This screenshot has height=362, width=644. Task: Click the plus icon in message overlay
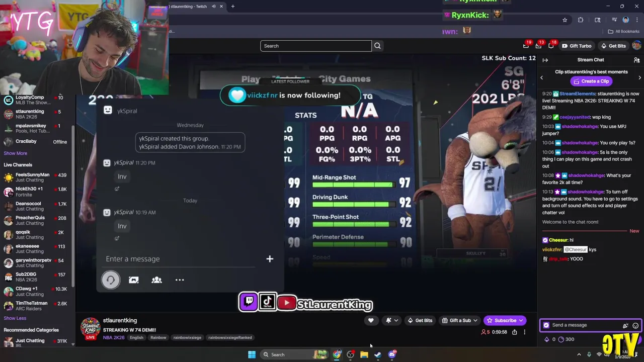click(270, 259)
